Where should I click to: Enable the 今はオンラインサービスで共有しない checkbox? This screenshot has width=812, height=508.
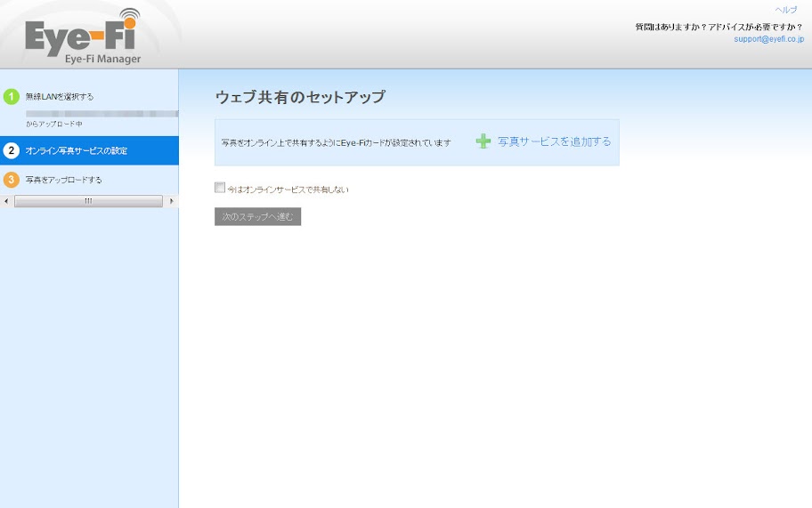220,188
